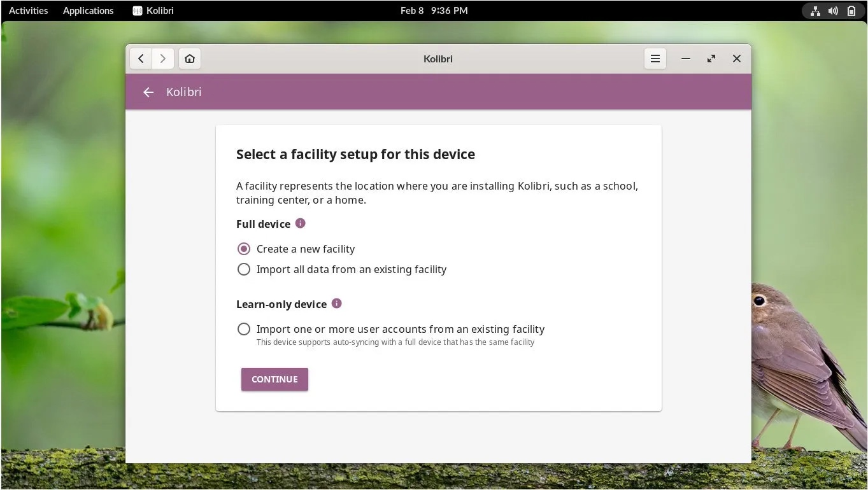The width and height of the screenshot is (868, 490).
Task: Open the Activities overview
Action: pos(27,10)
